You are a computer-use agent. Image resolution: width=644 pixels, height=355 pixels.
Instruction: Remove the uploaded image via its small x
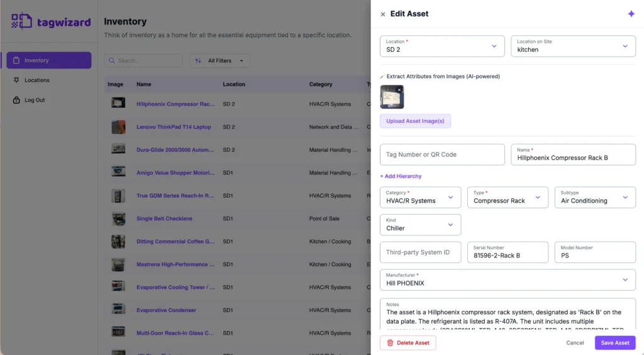pyautogui.click(x=399, y=89)
